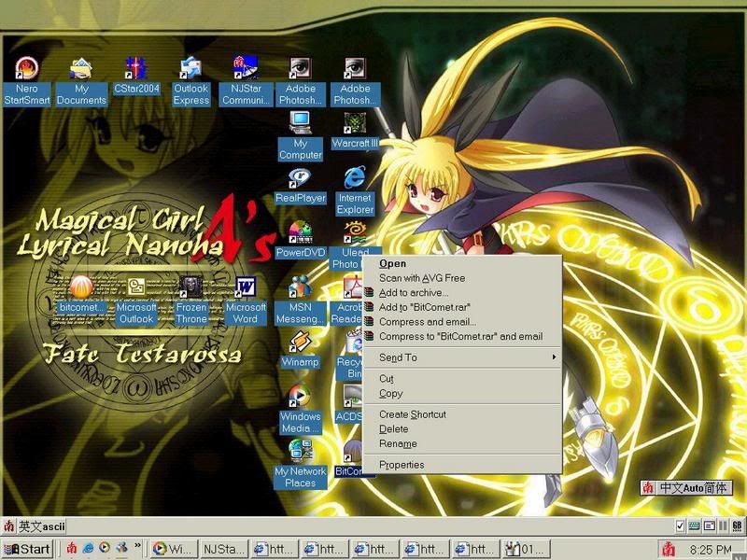The height and width of the screenshot is (560, 747).
Task: Switch the 中文Auto简体 language mode
Action: (695, 488)
